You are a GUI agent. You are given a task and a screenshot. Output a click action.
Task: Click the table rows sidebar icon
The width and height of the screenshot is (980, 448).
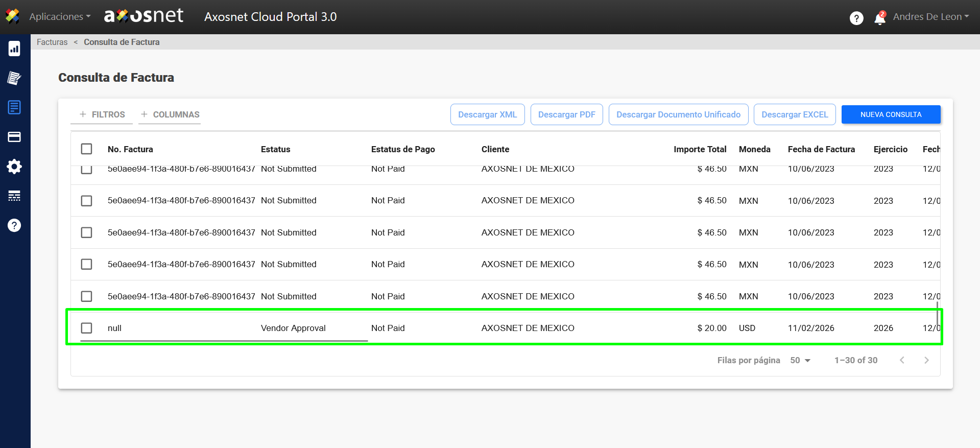pos(14,196)
